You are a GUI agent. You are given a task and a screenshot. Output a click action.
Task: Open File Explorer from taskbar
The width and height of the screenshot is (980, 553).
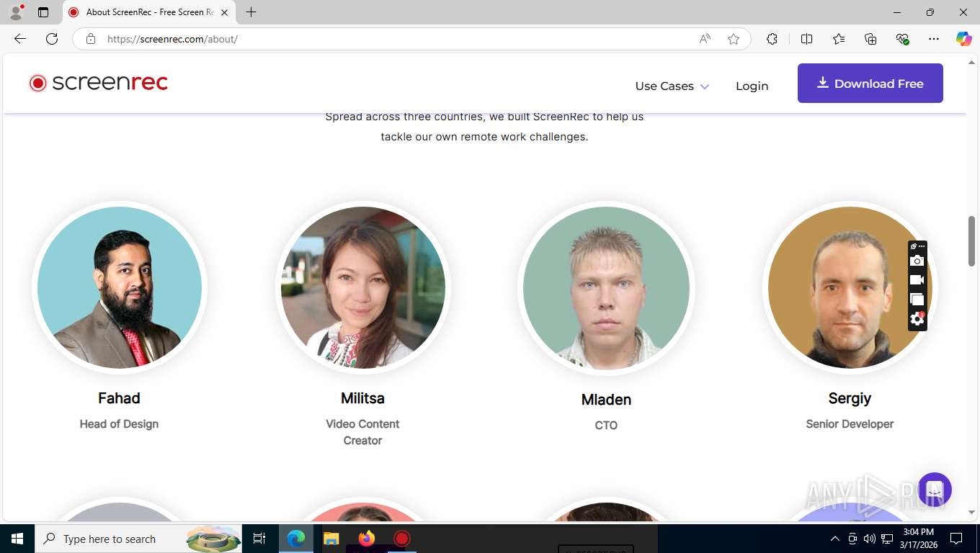pyautogui.click(x=331, y=539)
